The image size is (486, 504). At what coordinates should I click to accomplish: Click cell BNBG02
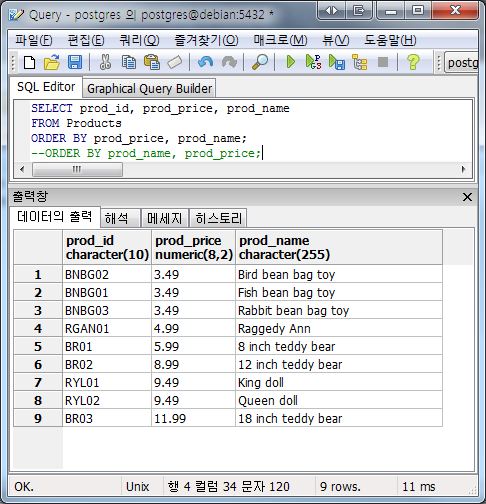[x=107, y=274]
